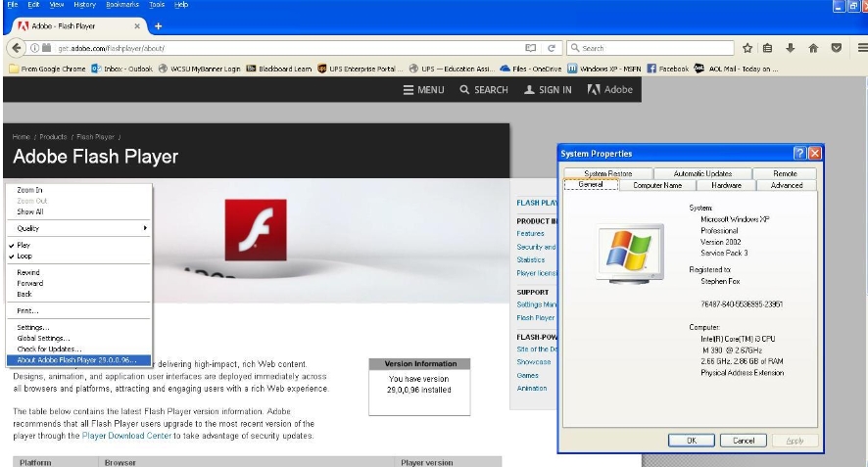Select About Adobe Flash Player 29.0.0.96
This screenshot has height=467, width=868.
[x=78, y=359]
